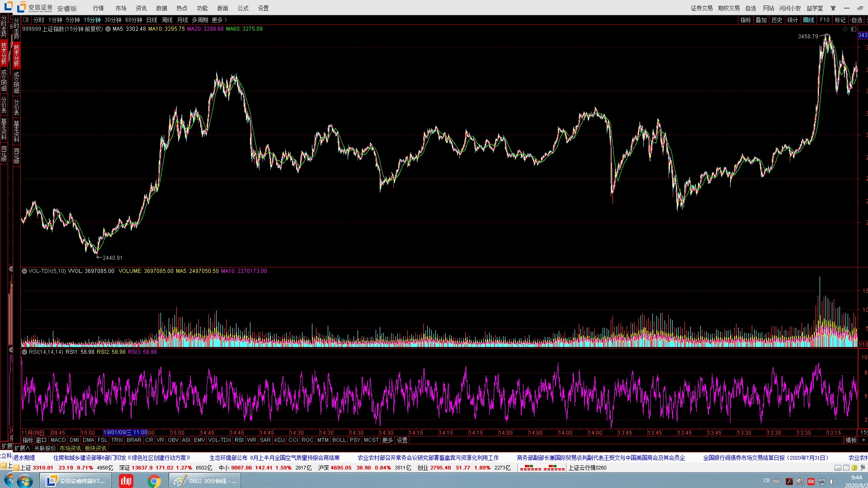Open news headline about 绿色社区创建行动方案
Screen dimensions: 868x488
coord(122,458)
